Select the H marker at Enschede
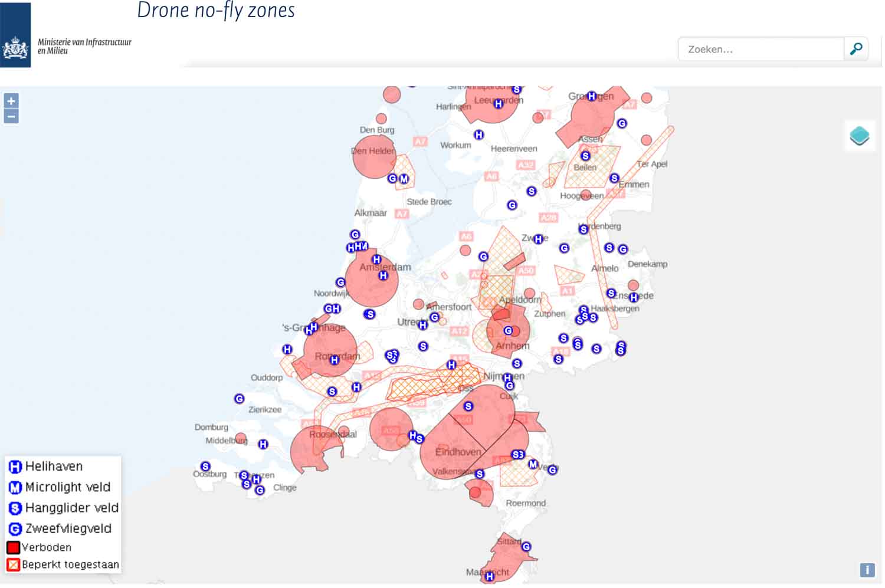 [x=634, y=297]
